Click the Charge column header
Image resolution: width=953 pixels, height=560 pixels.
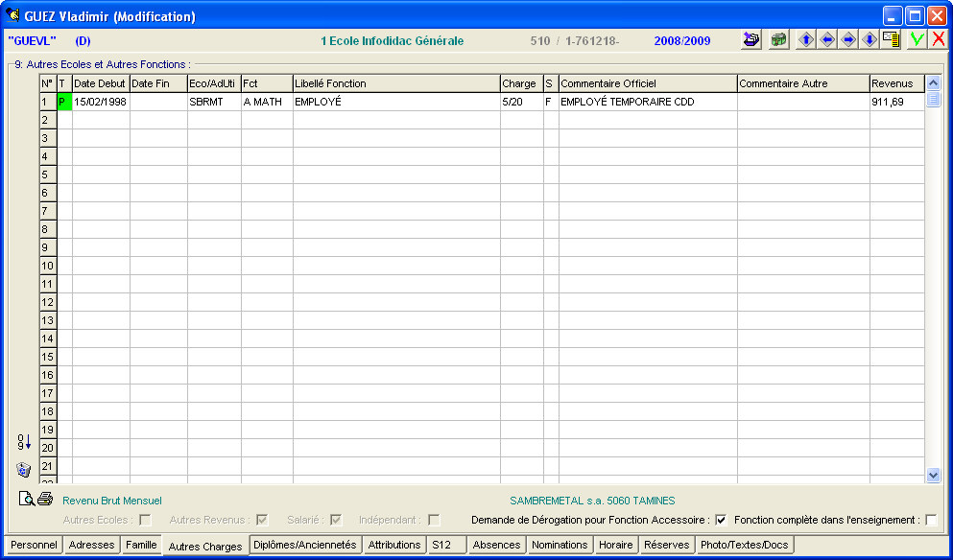tap(521, 83)
